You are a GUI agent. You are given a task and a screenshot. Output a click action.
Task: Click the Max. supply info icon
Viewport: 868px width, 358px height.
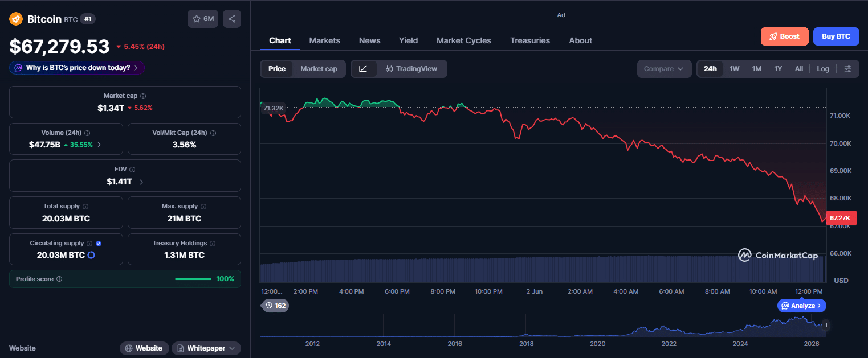pos(203,207)
